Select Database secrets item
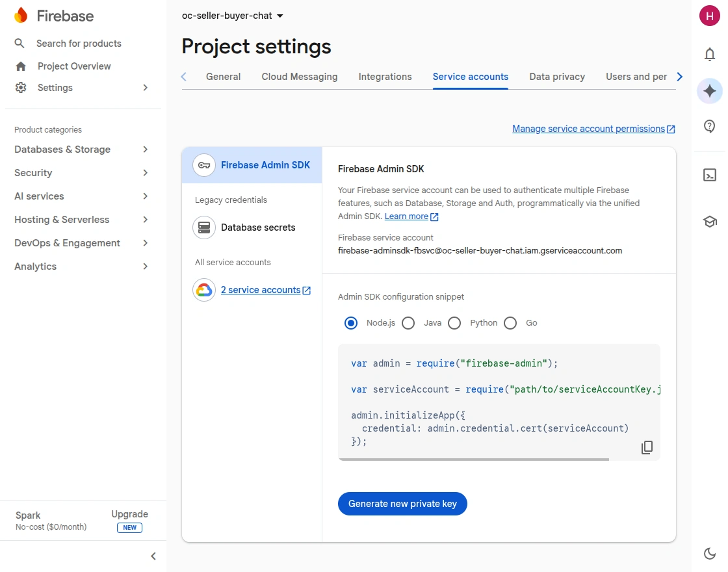The height and width of the screenshot is (572, 728). point(252,227)
